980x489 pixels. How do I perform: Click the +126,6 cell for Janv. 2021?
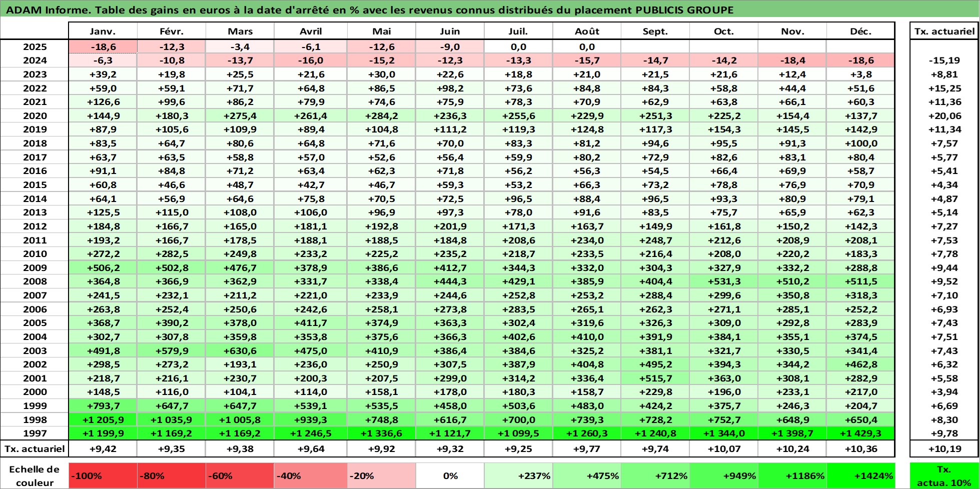click(103, 102)
